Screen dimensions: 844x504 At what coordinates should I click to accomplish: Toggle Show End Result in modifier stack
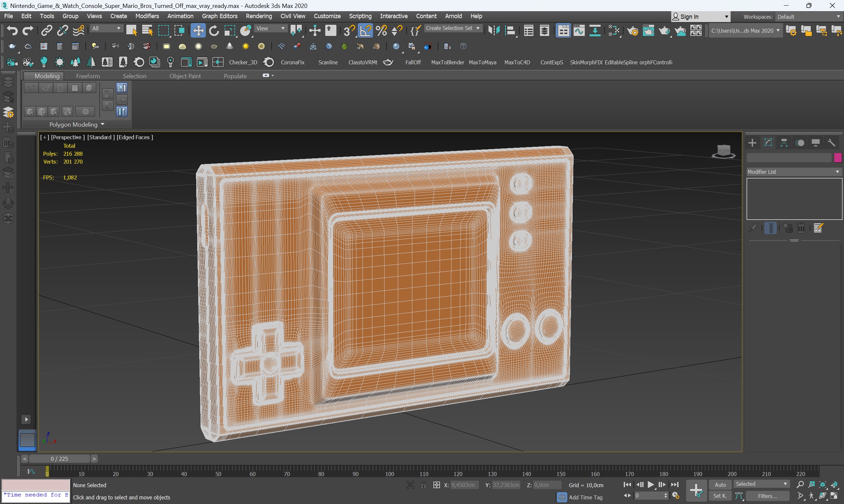point(771,228)
